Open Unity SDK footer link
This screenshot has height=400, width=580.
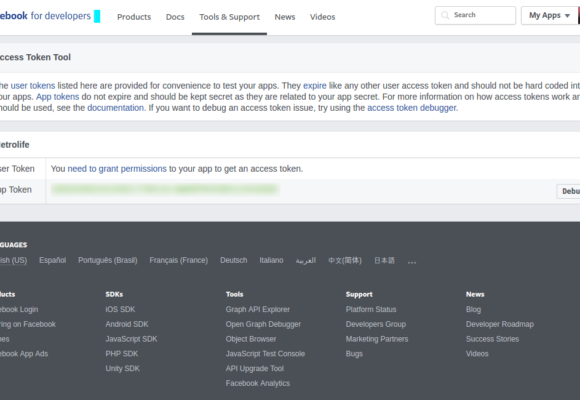coord(122,369)
